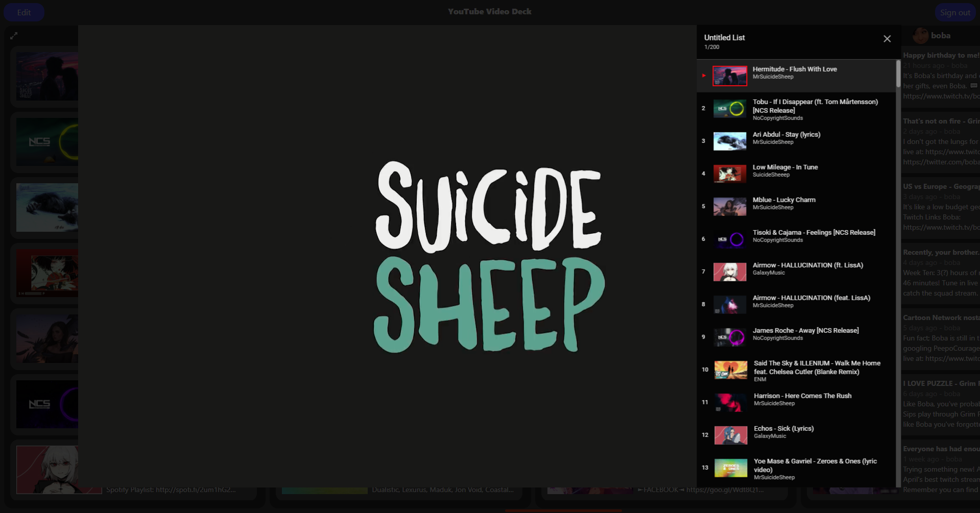Click the 1/200 playlist counter

point(711,47)
